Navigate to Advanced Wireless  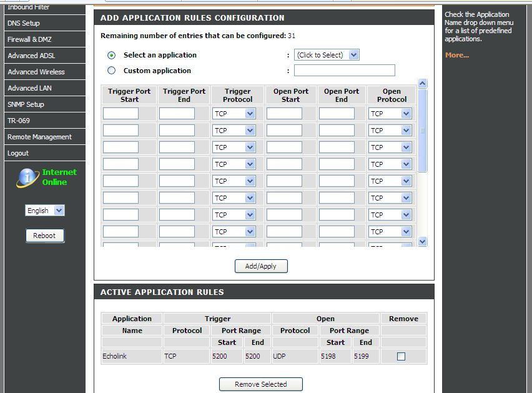(45, 72)
